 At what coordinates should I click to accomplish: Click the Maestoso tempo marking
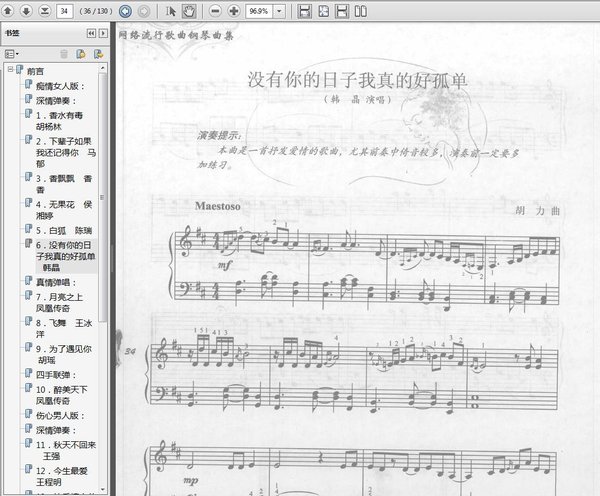[x=218, y=206]
